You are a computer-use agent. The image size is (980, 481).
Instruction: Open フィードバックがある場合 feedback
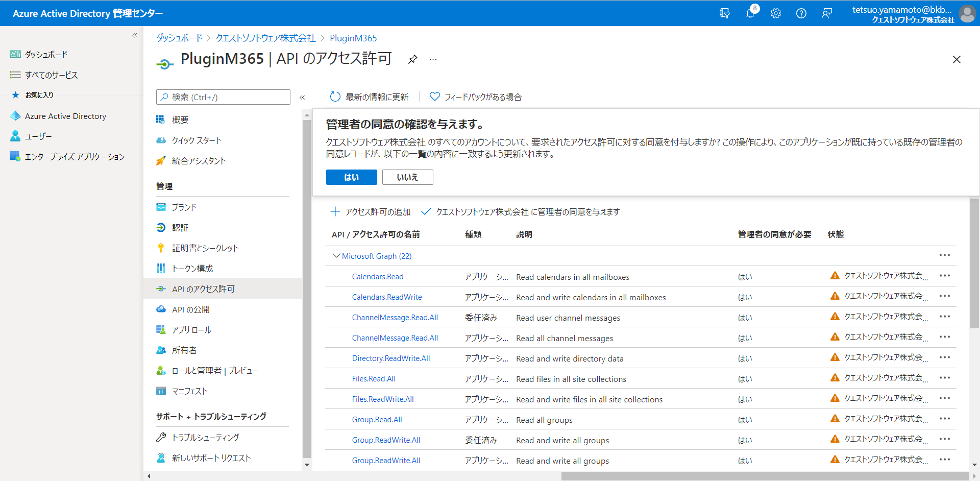(476, 97)
